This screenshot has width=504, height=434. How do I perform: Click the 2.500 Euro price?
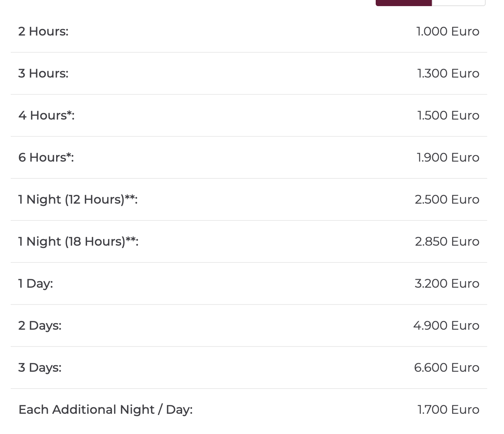447,199
